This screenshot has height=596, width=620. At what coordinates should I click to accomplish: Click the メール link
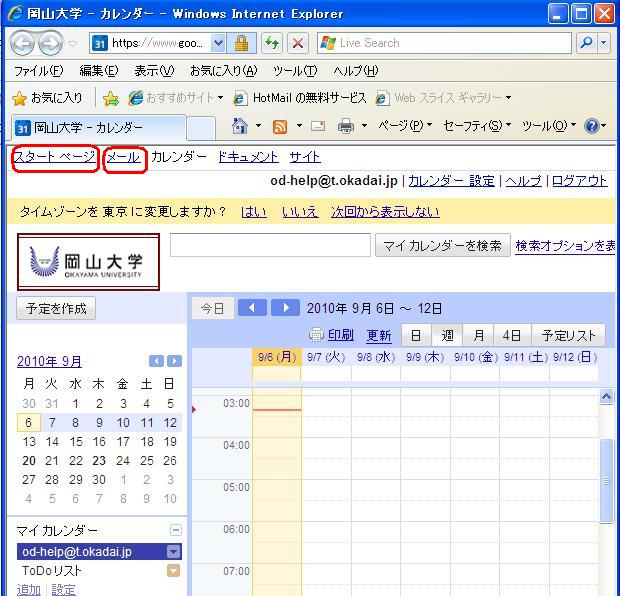coord(124,157)
